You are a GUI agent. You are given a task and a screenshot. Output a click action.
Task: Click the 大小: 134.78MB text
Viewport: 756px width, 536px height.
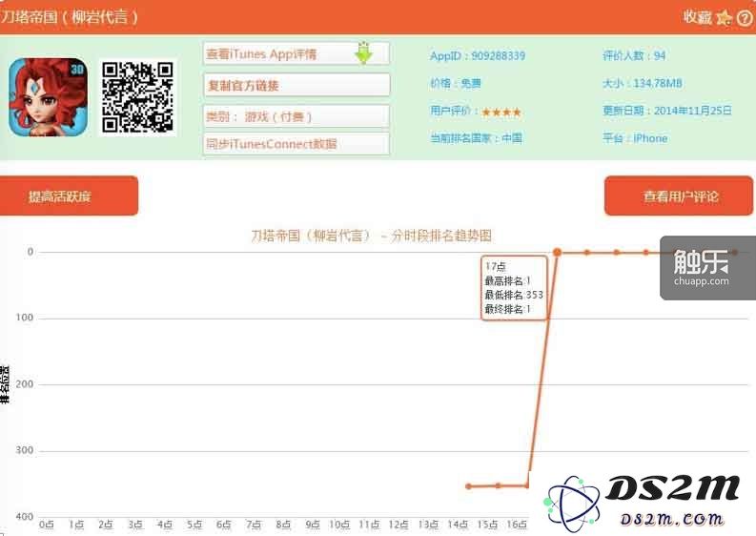pyautogui.click(x=643, y=84)
